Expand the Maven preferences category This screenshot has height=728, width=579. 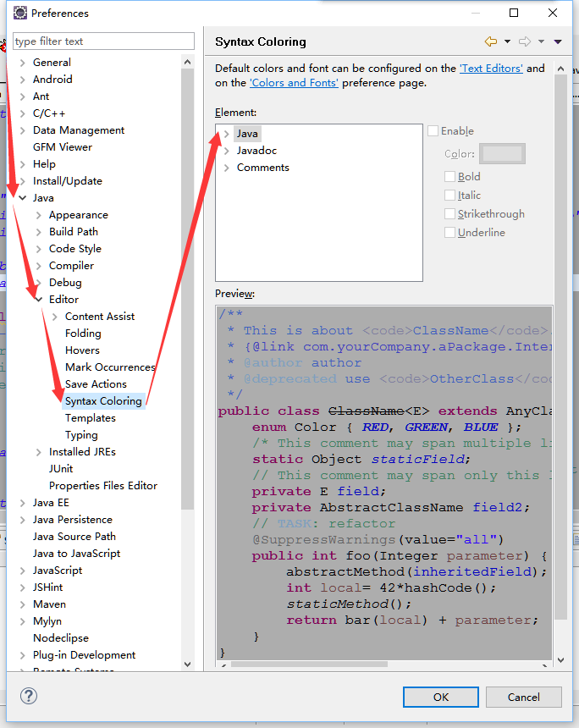[x=22, y=604]
